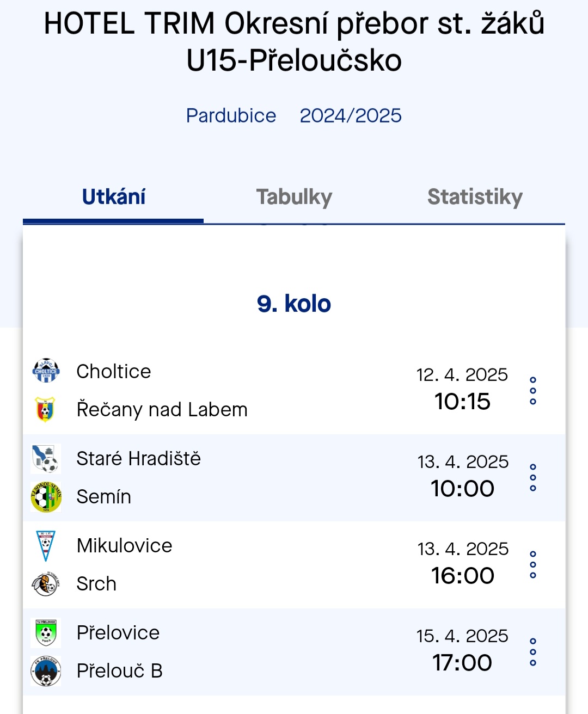Click the Sokol Semín round badge
The height and width of the screenshot is (714, 588).
[46, 496]
